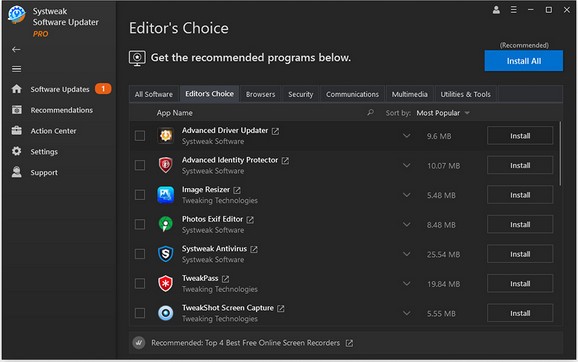
Task: Expand details for Advanced Identity Protector
Action: coord(407,165)
